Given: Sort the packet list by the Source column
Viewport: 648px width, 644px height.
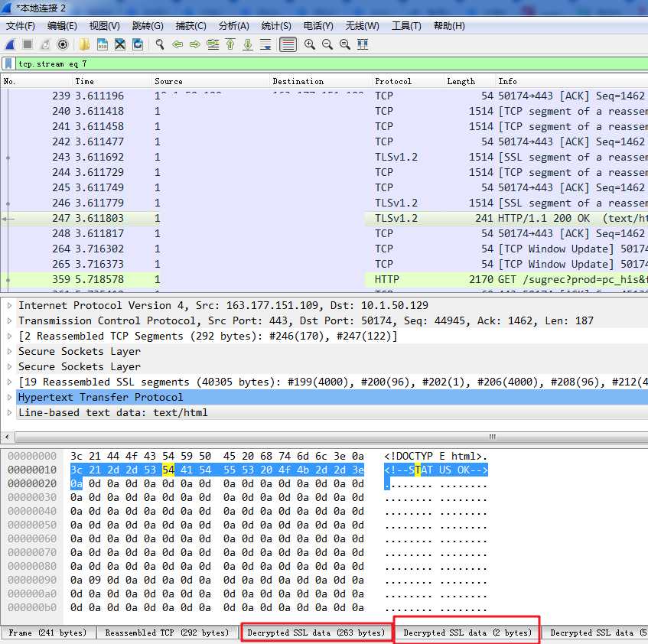Looking at the screenshot, I should point(210,81).
